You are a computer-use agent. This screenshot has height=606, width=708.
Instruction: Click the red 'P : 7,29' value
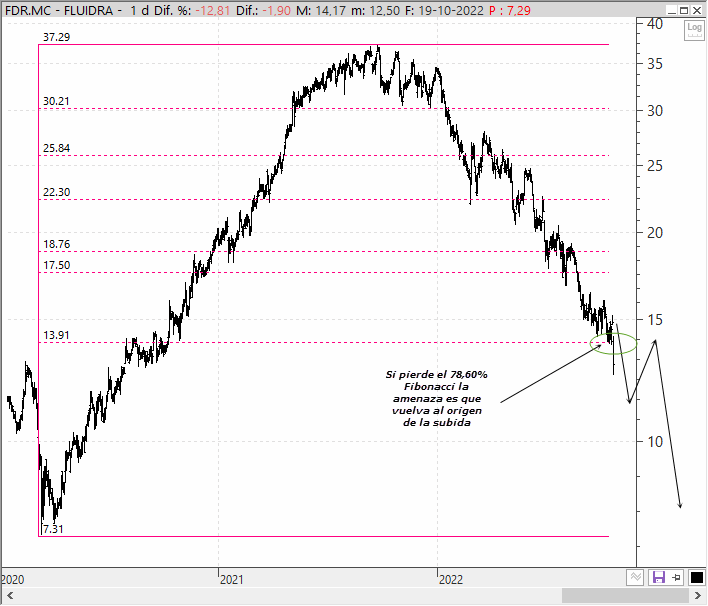tap(510, 10)
